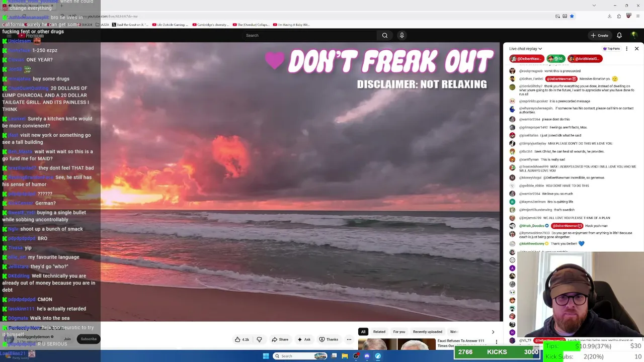The width and height of the screenshot is (644, 362).
Task: Click the @Rohan_Fanbel 'Massive donation ya' message
Action: click(563, 79)
